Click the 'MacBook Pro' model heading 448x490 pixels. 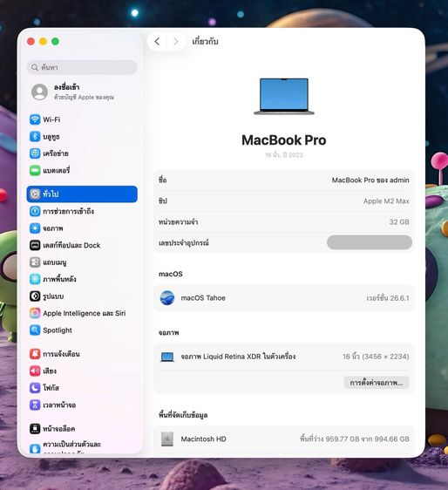(283, 140)
